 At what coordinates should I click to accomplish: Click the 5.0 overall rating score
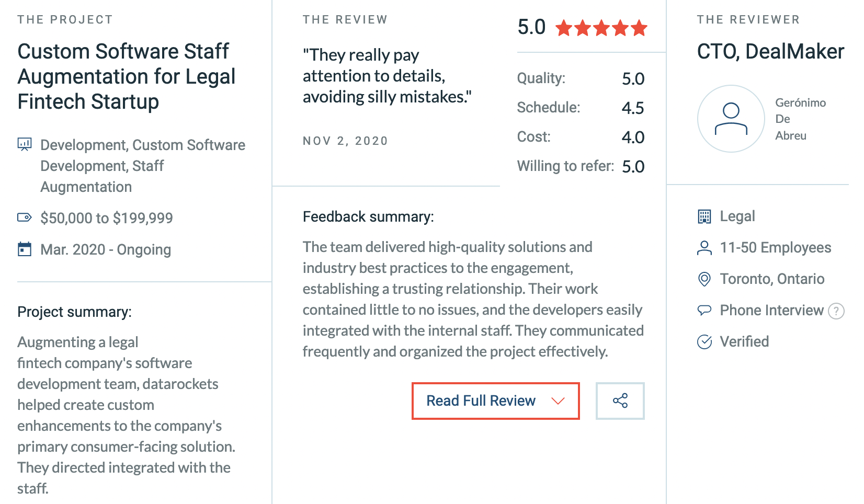[x=531, y=27]
